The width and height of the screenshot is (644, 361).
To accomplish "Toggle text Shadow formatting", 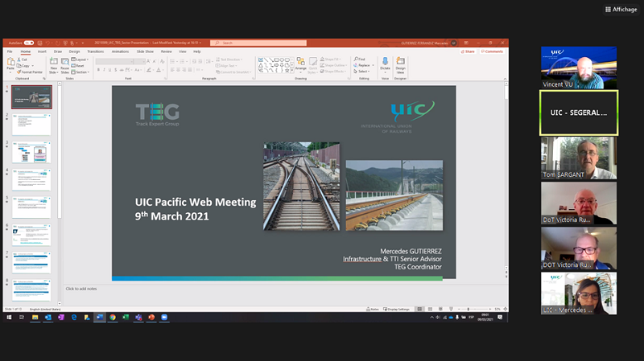I will (115, 70).
